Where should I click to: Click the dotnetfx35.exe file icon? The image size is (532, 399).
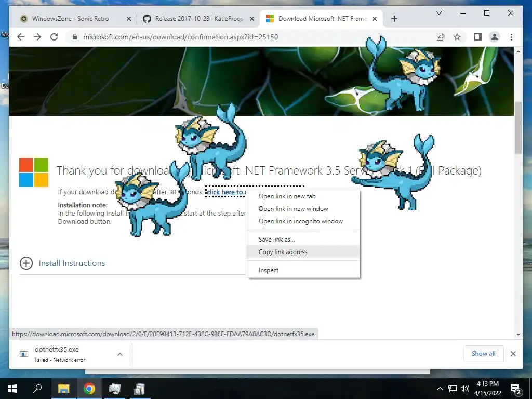[x=24, y=354]
